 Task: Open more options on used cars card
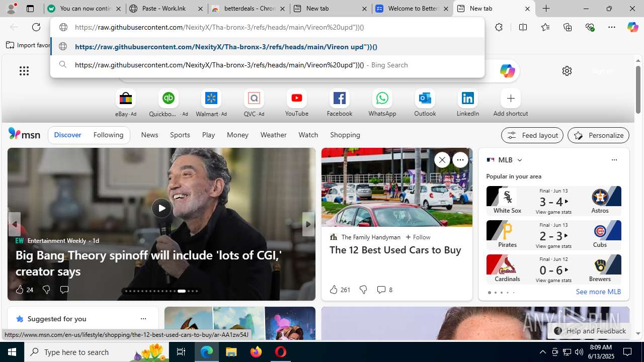pos(460,160)
